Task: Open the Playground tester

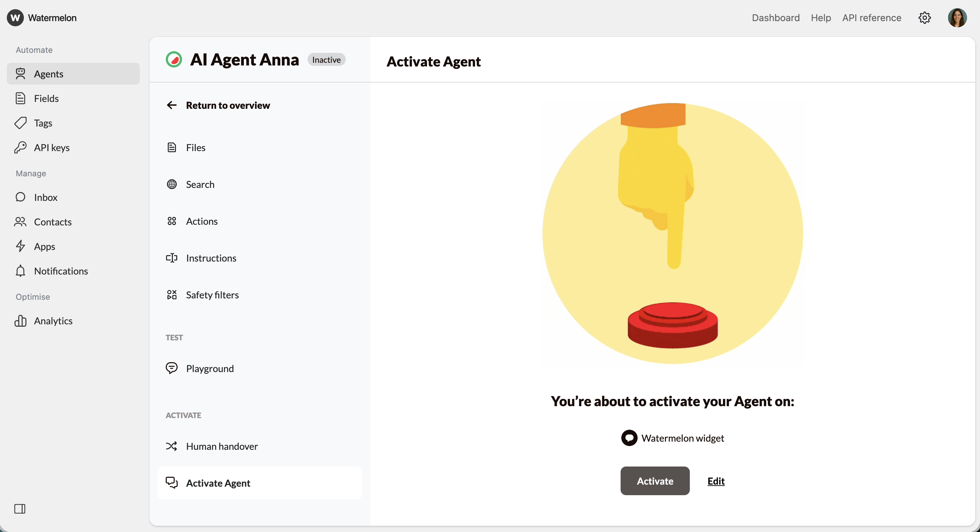Action: coord(210,368)
